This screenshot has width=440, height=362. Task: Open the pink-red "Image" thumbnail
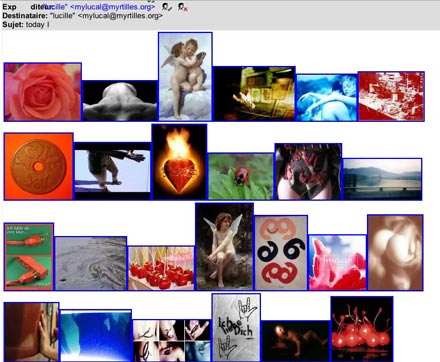pos(337,263)
